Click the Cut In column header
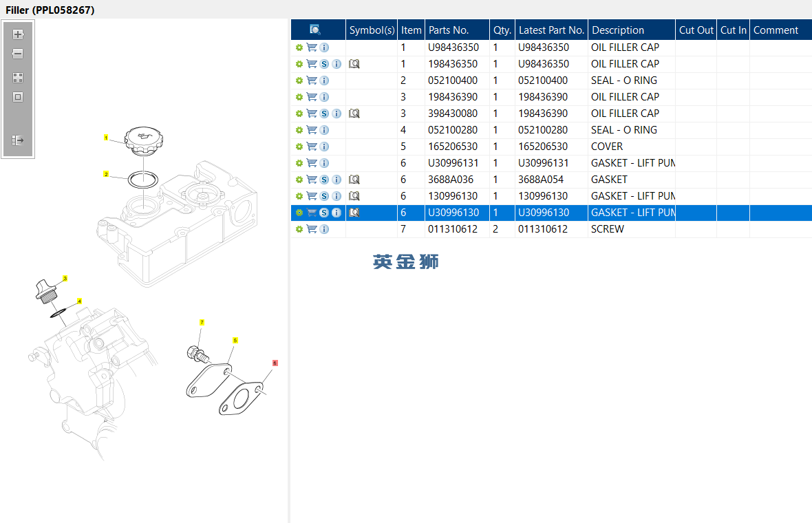Screen dimensions: 812x523 734,30
